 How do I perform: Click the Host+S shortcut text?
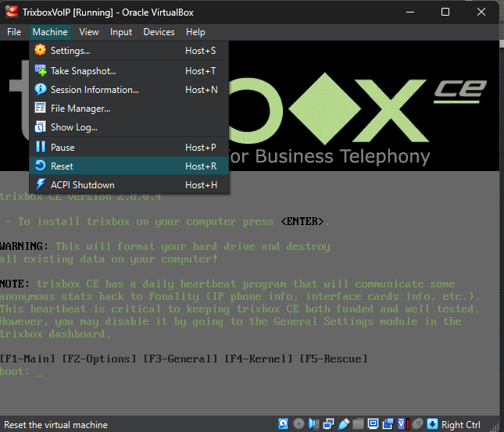click(201, 51)
